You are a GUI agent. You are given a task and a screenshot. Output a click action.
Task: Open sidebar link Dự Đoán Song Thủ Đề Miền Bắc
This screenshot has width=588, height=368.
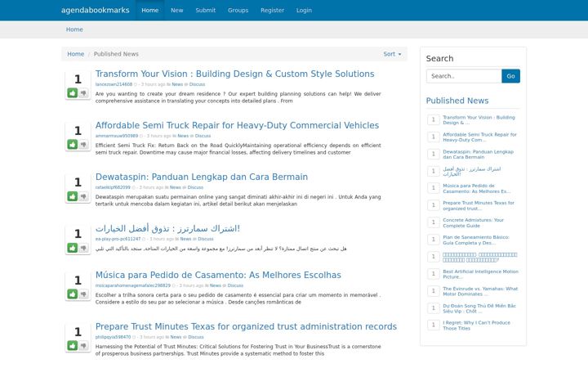click(479, 308)
